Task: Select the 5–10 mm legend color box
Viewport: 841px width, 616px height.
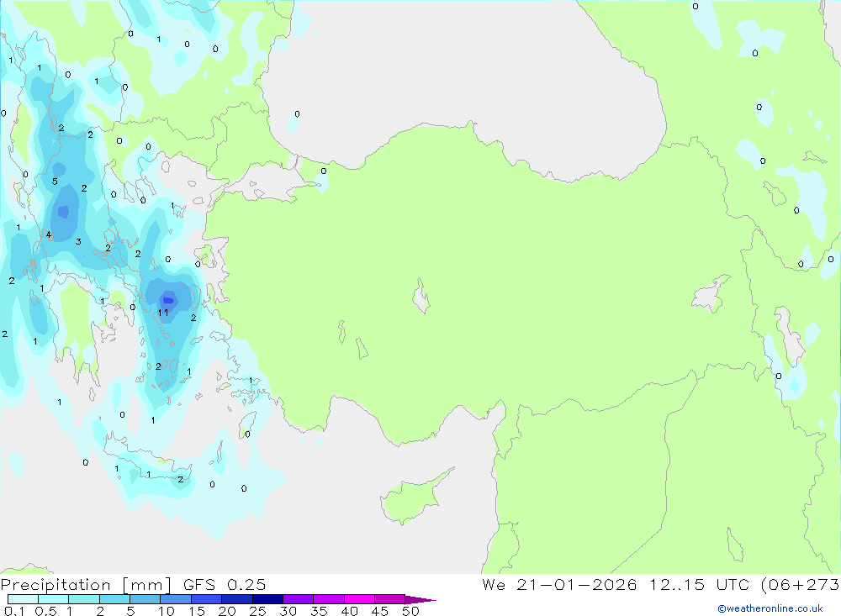Action: click(145, 599)
